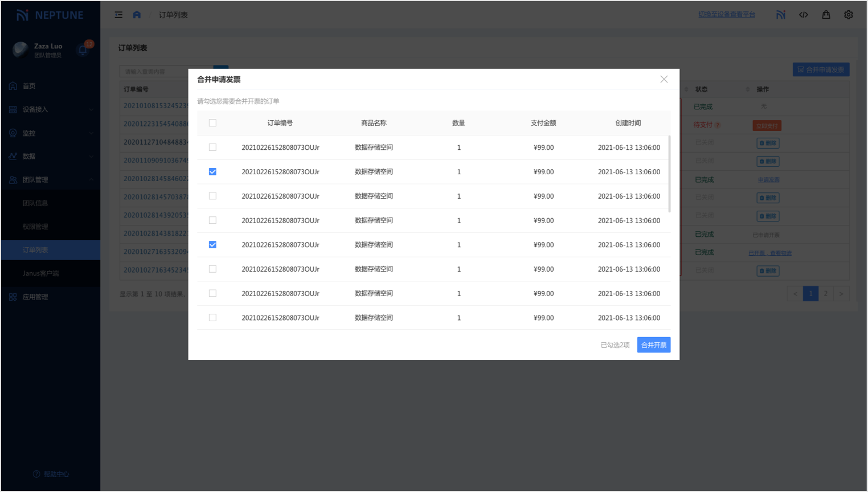Uncheck the second order row checkbox
This screenshot has width=868, height=492.
(212, 171)
